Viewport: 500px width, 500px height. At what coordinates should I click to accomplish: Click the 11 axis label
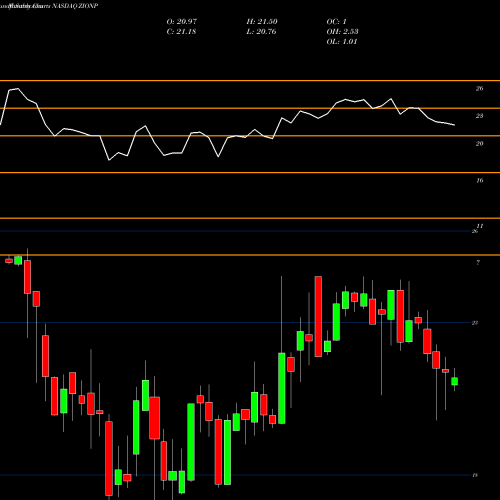(x=480, y=226)
